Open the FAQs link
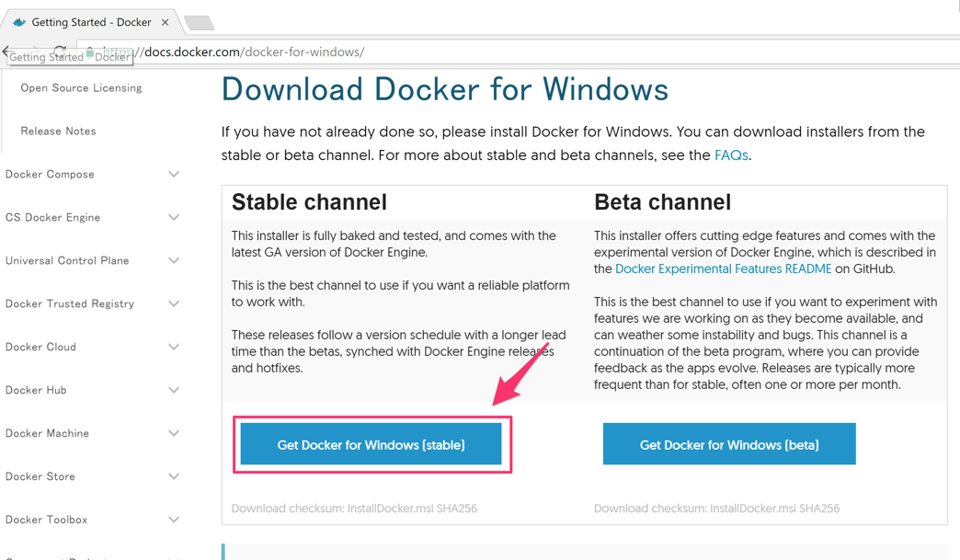The image size is (960, 560). [x=731, y=154]
